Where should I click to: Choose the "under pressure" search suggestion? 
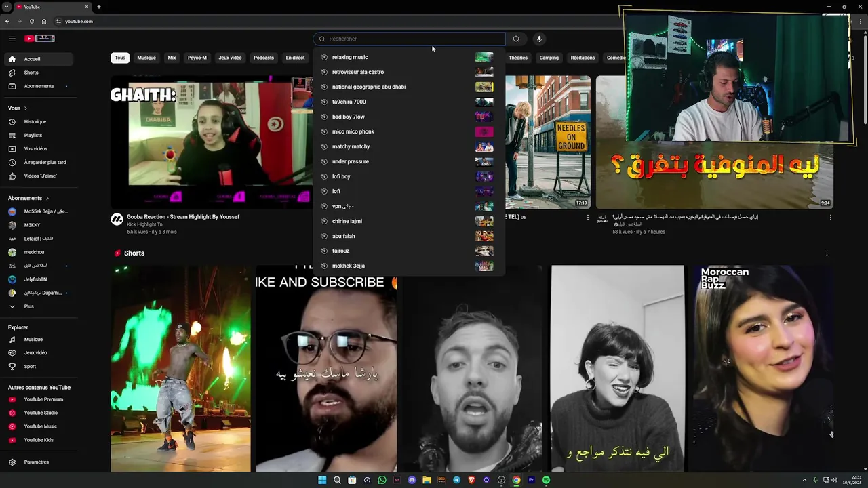pyautogui.click(x=409, y=161)
